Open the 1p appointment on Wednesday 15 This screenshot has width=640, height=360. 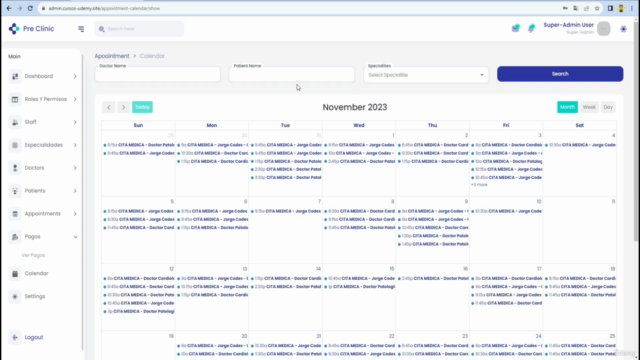coord(359,287)
